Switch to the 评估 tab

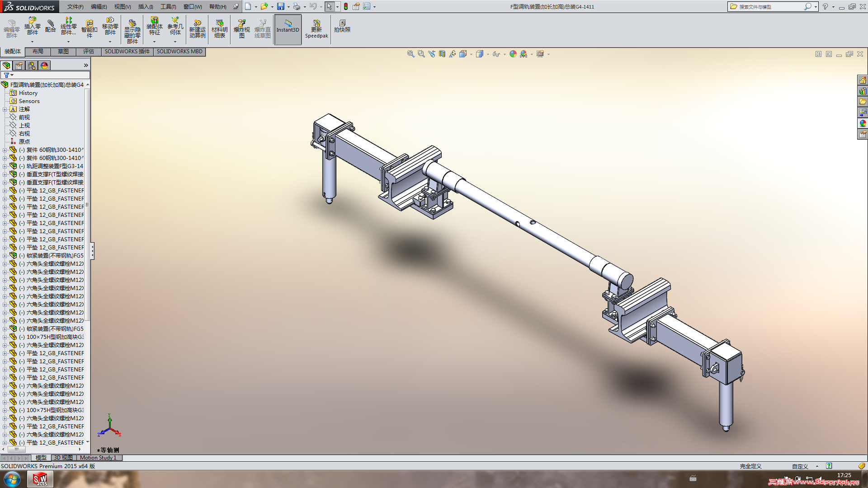coord(89,52)
